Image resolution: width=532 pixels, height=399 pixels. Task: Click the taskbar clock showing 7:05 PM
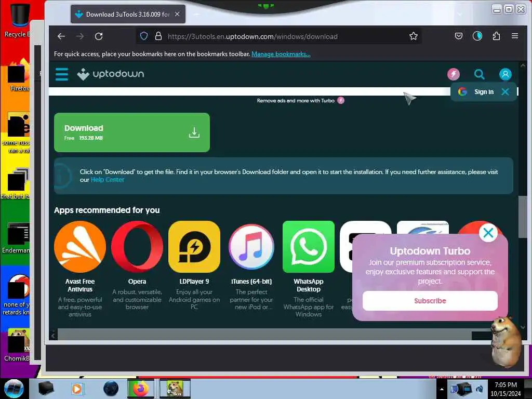[506, 389]
